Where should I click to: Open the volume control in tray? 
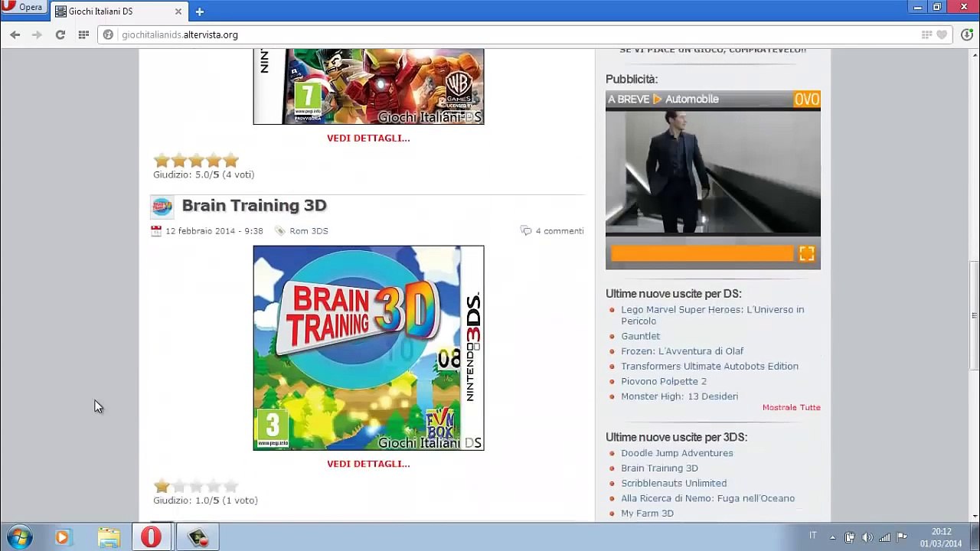pos(867,537)
